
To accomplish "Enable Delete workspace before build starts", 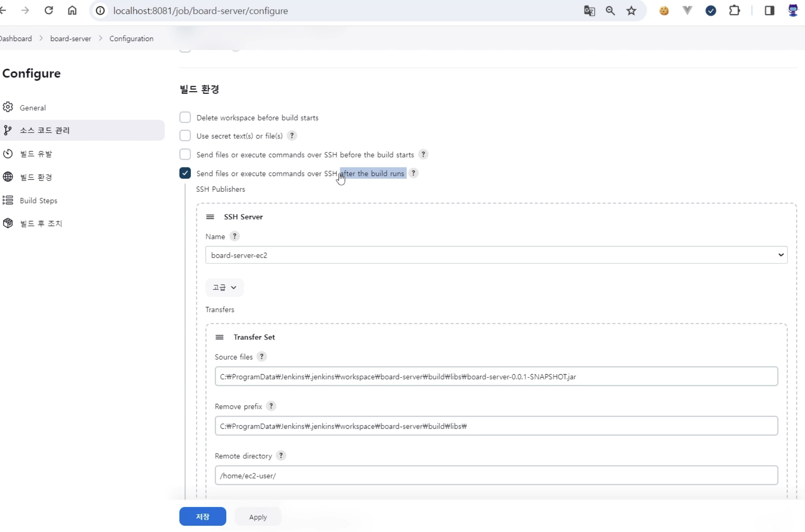I will 185,117.
